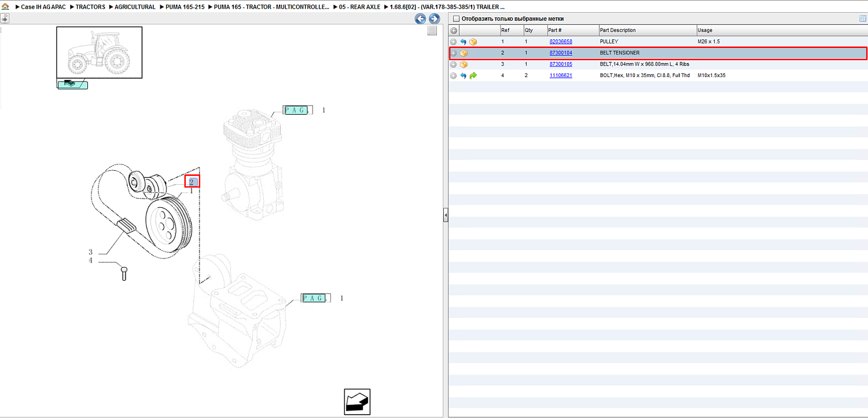The height and width of the screenshot is (418, 868).
Task: Open 'AGRICULTURAL' breadcrumb
Action: (135, 7)
